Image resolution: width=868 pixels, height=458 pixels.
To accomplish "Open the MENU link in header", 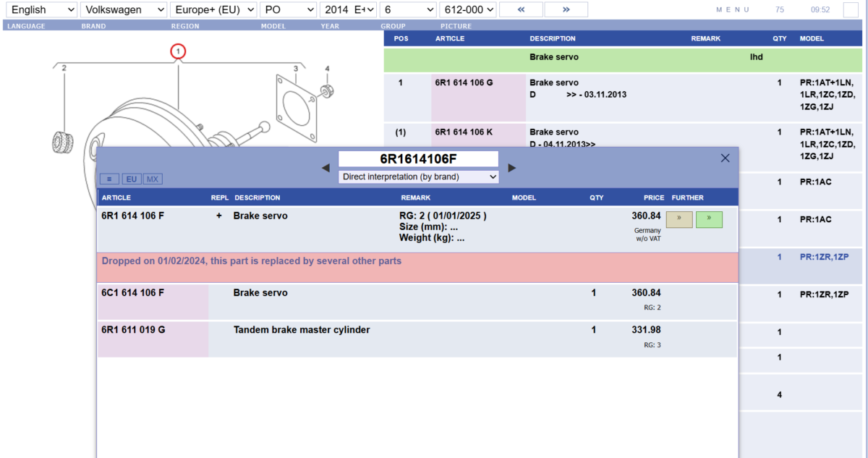I will [x=733, y=9].
